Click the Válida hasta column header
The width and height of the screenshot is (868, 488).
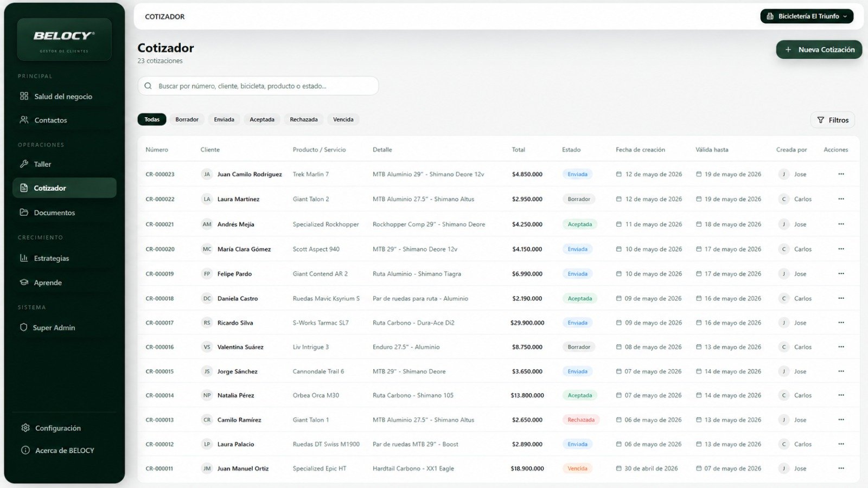tap(712, 150)
